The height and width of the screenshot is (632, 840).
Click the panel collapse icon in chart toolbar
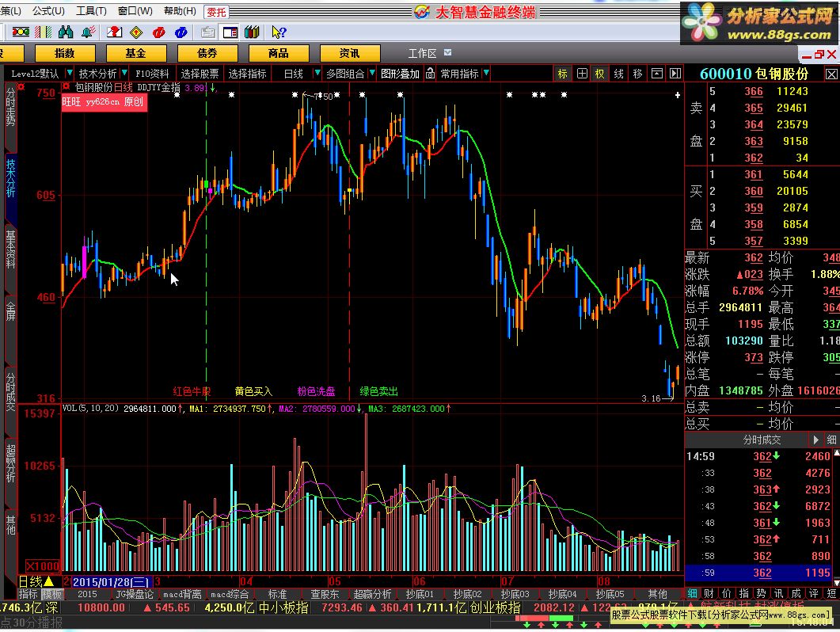657,74
